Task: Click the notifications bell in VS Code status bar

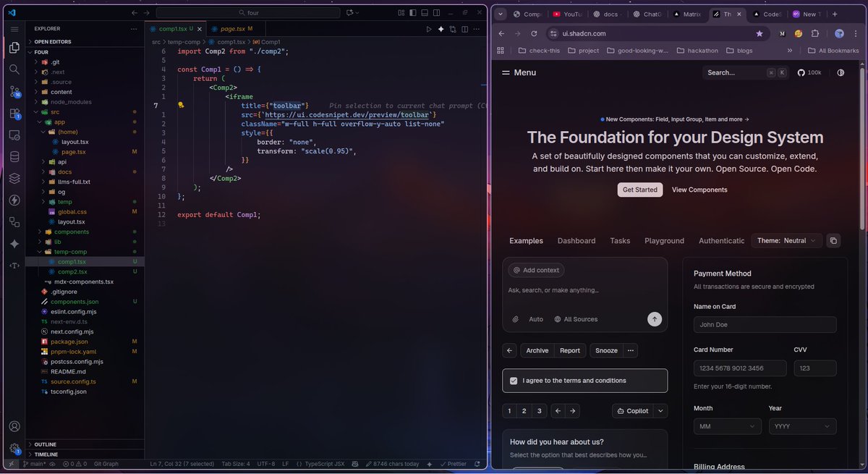Action: pyautogui.click(x=477, y=464)
